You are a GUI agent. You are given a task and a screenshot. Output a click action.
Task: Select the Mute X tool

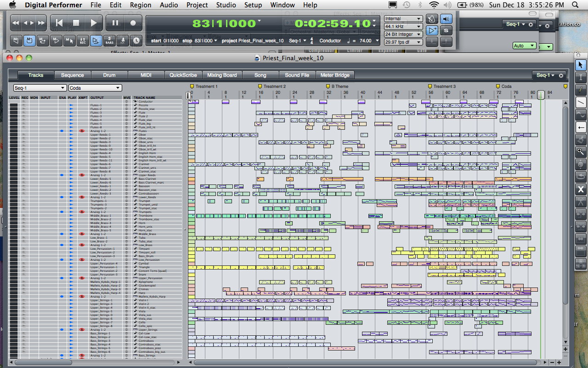pyautogui.click(x=581, y=189)
